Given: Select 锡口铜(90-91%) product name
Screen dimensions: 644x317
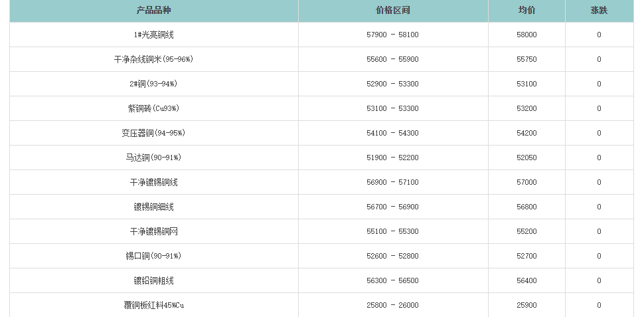Looking at the screenshot, I should point(153,256).
